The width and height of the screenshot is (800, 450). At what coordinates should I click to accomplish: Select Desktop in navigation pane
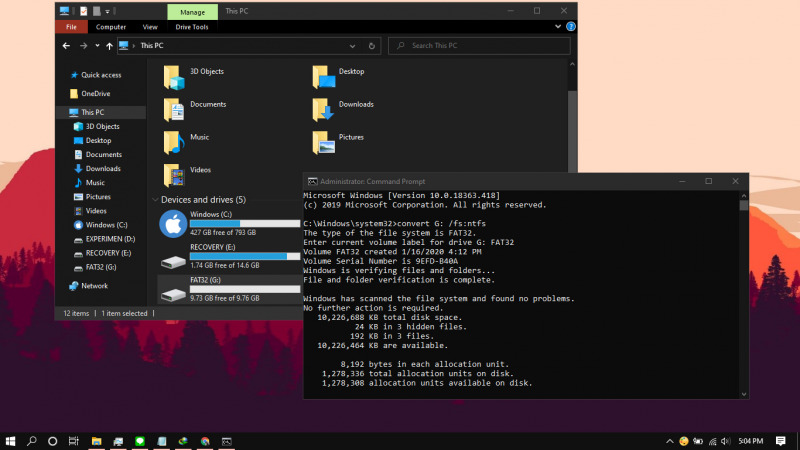tap(98, 140)
